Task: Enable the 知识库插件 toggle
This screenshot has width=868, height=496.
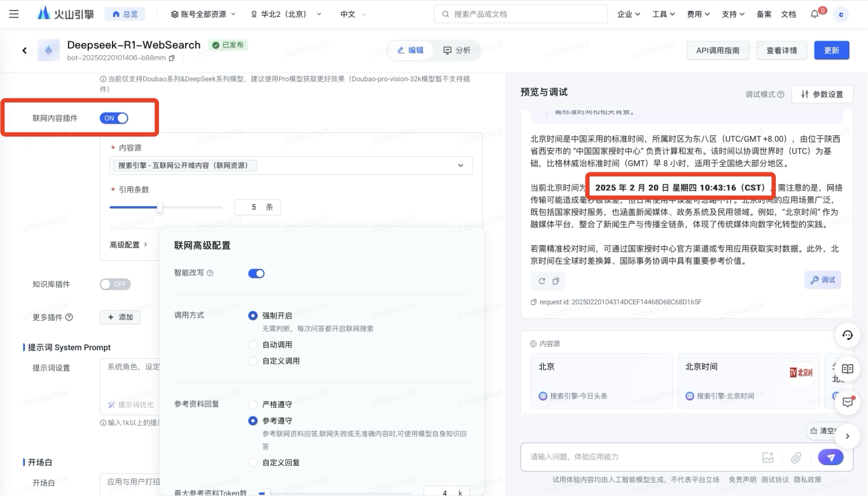Action: click(x=114, y=284)
